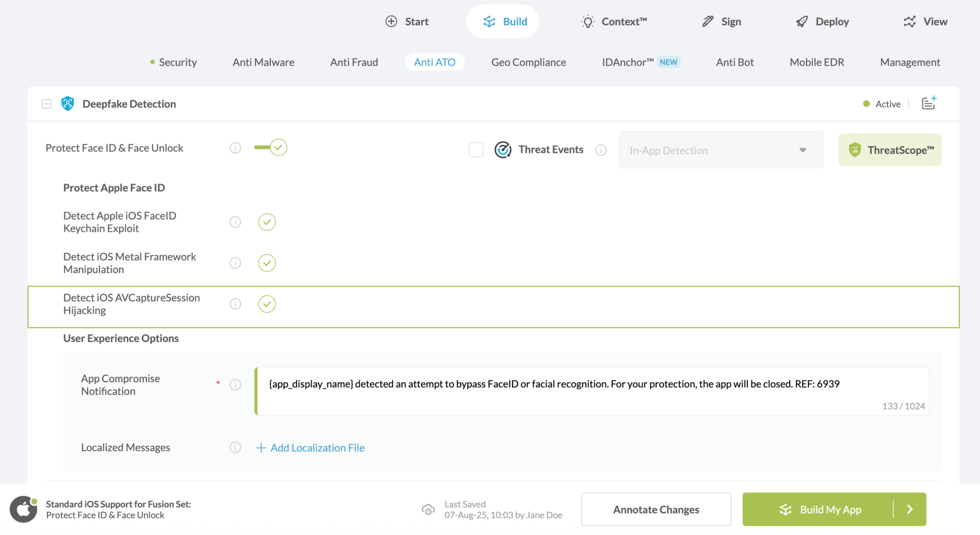Image resolution: width=980 pixels, height=535 pixels.
Task: Show info for FaceID Keychain Exploit
Action: [x=235, y=222]
